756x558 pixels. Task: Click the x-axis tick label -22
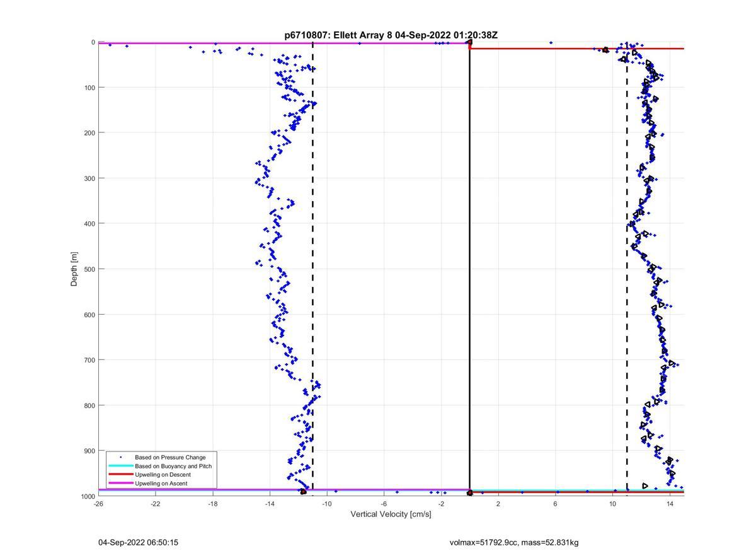tap(156, 504)
